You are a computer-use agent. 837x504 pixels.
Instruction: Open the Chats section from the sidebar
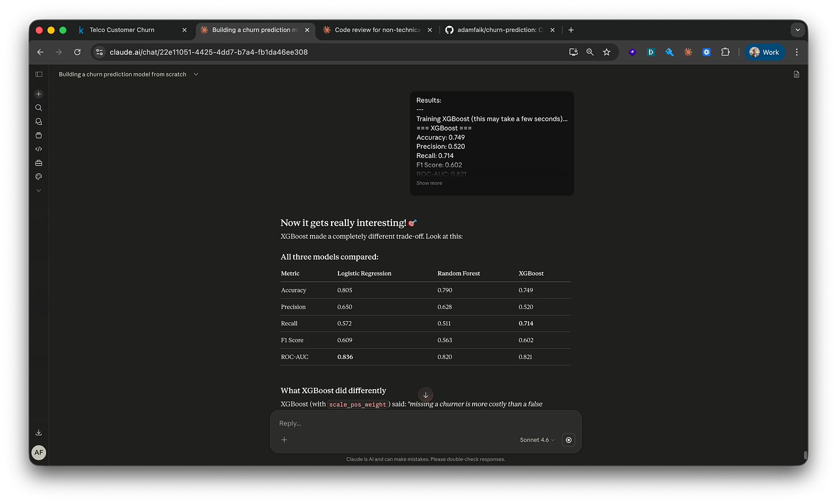pyautogui.click(x=39, y=121)
